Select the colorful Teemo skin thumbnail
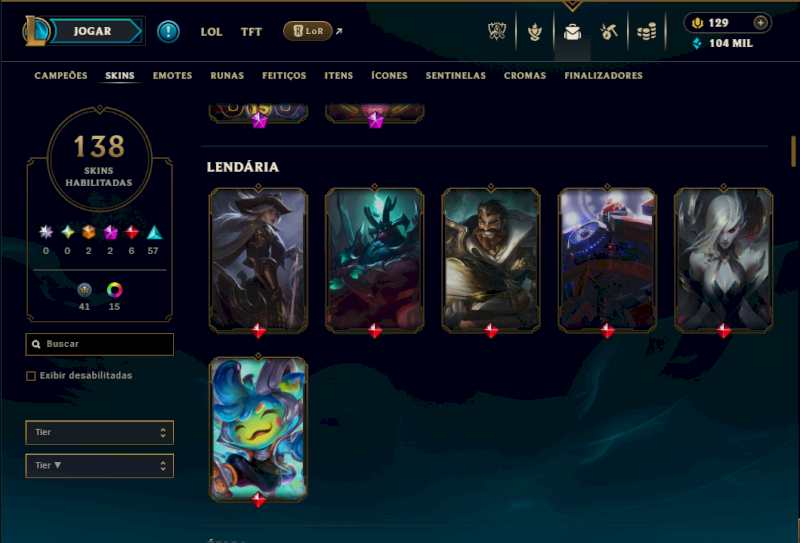The image size is (800, 543). pyautogui.click(x=258, y=429)
